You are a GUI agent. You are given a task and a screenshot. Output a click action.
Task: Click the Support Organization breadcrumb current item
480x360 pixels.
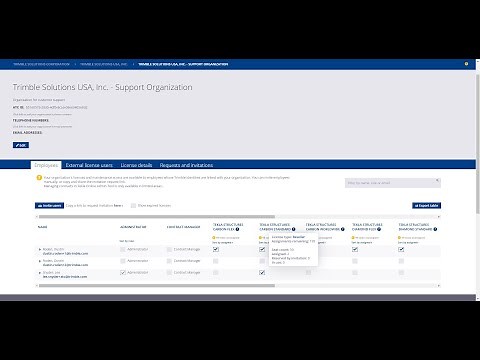pos(183,64)
